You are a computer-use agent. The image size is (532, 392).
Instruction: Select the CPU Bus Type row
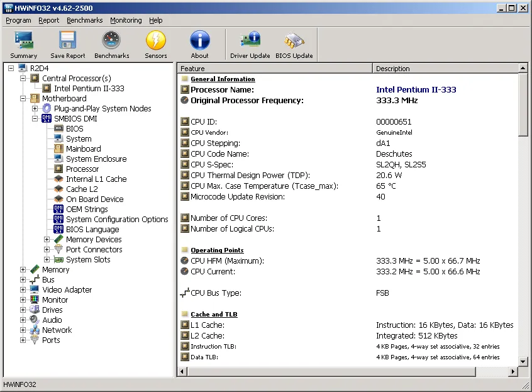tap(348, 293)
